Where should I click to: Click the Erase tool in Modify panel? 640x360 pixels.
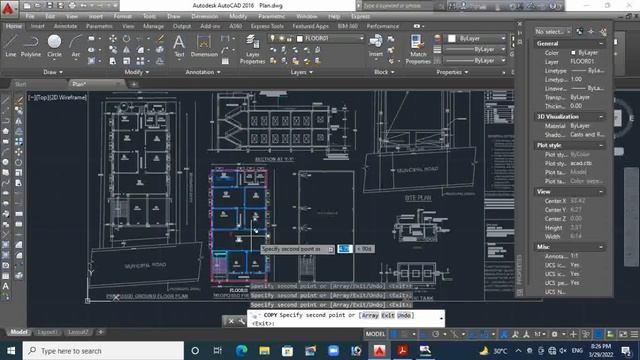[160, 38]
